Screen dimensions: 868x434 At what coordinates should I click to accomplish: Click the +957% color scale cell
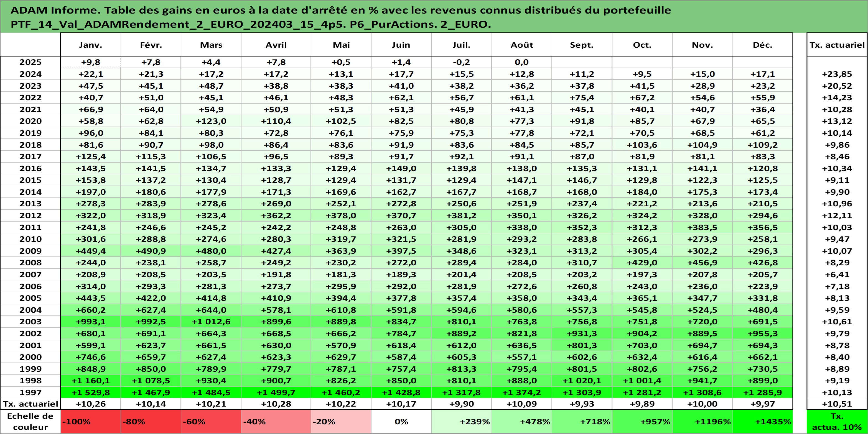(x=642, y=422)
